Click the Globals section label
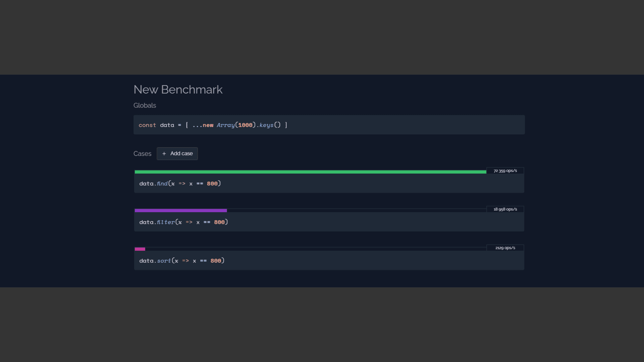This screenshot has width=644, height=362. pos(145,105)
